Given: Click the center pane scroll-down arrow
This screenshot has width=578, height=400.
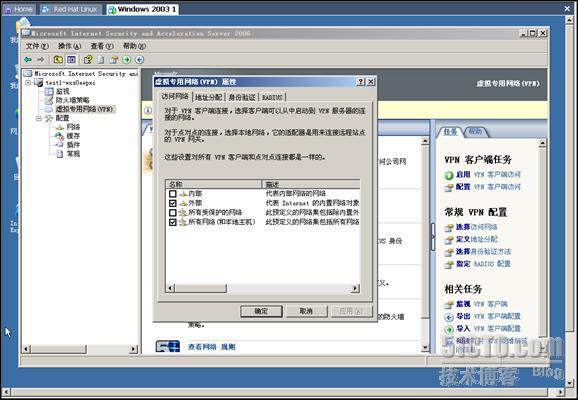Looking at the screenshot, I should click(x=425, y=348).
